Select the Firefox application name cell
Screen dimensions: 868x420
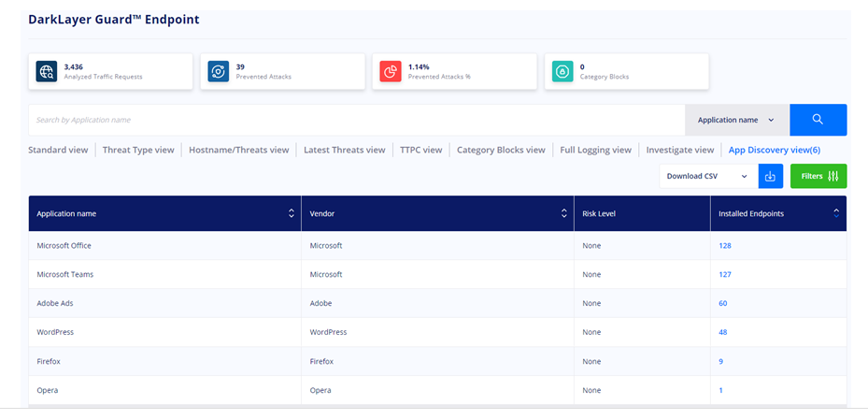pyautogui.click(x=165, y=361)
